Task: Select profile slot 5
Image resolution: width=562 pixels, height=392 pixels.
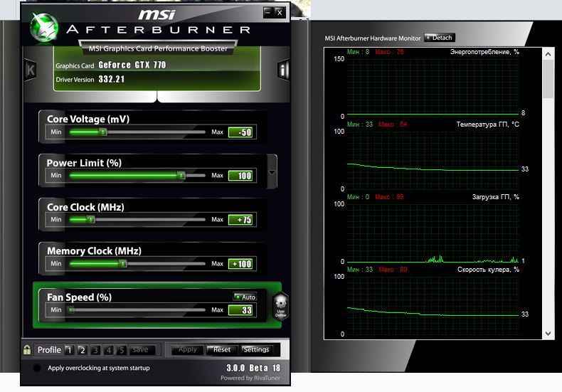Action: [122, 350]
